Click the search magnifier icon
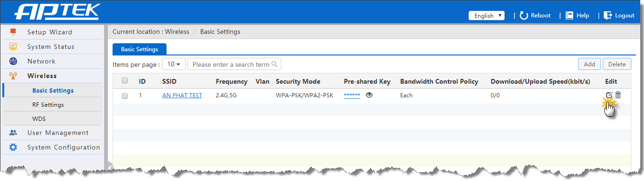The image size is (644, 181). click(275, 64)
